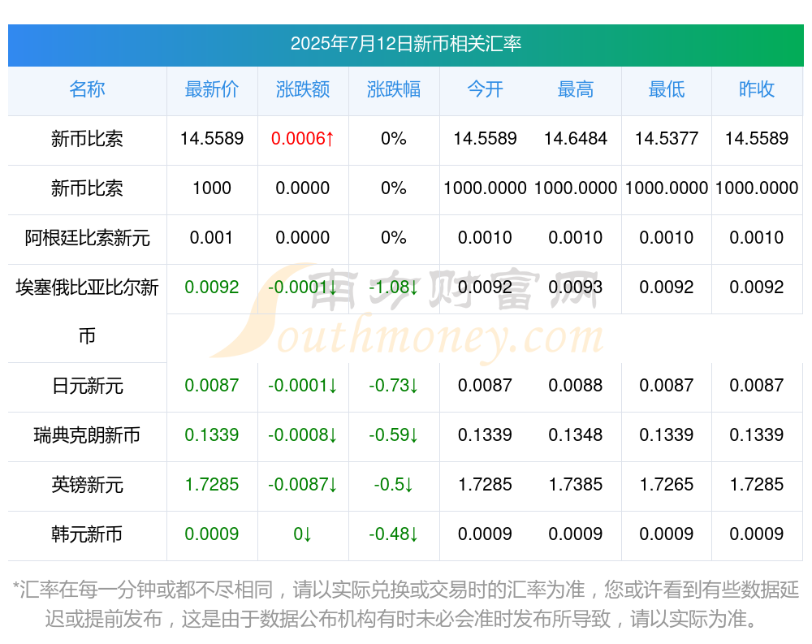Click the green 0.1339 latest price
This screenshot has height=644, width=812.
click(212, 435)
